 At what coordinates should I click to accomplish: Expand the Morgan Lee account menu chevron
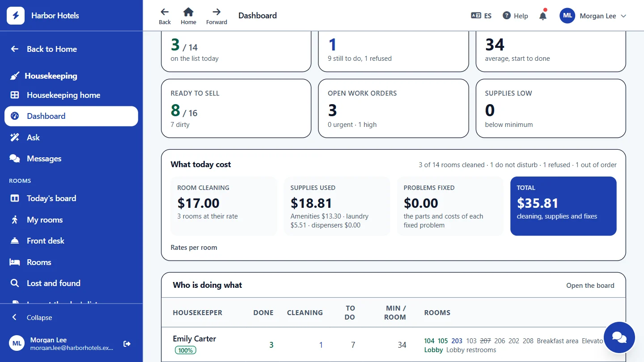coord(623,16)
